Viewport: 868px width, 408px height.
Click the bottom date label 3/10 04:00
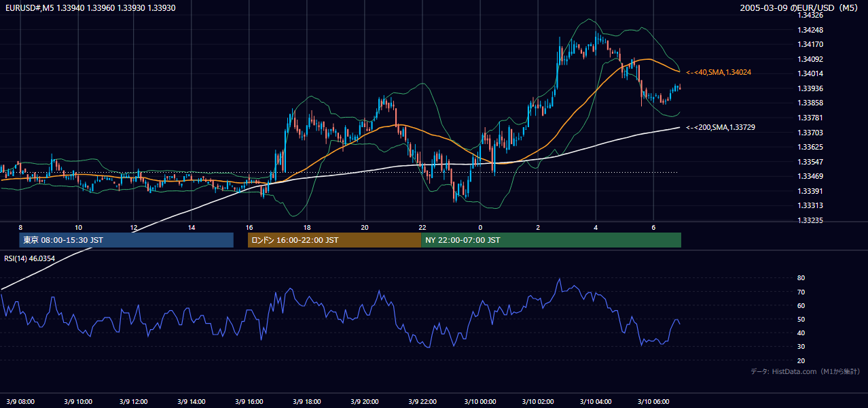595,402
